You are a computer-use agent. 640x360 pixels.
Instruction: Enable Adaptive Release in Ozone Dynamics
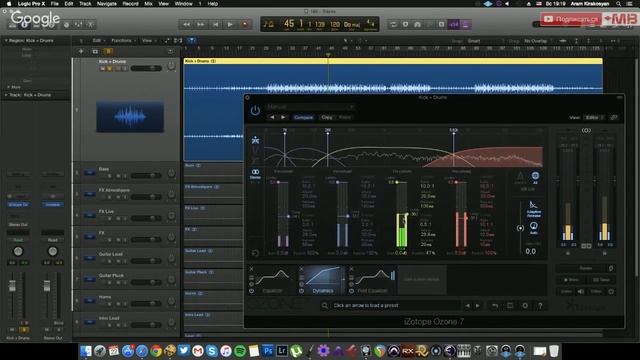coord(533,208)
